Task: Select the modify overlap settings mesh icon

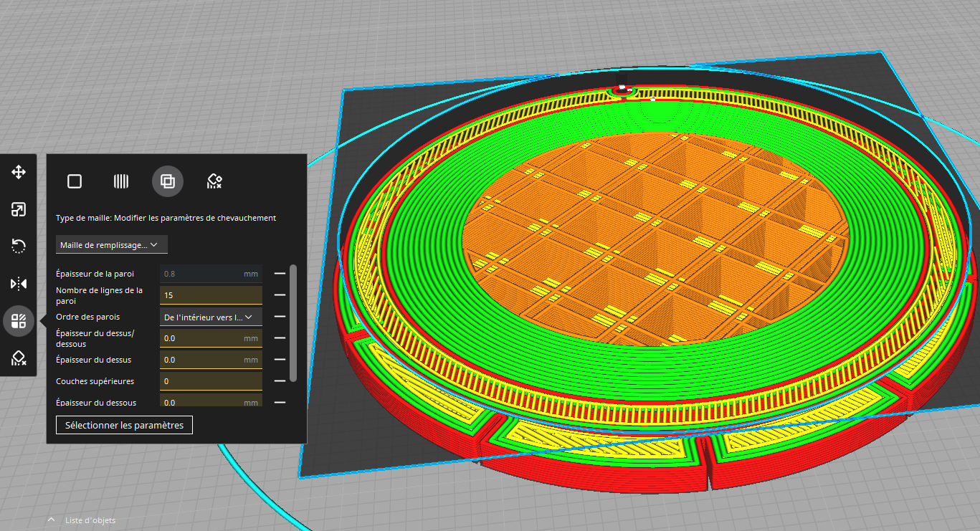Action: pyautogui.click(x=168, y=181)
